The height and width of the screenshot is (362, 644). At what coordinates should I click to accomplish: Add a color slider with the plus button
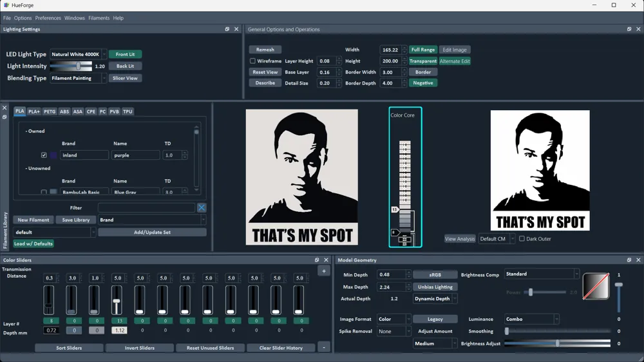[324, 271]
